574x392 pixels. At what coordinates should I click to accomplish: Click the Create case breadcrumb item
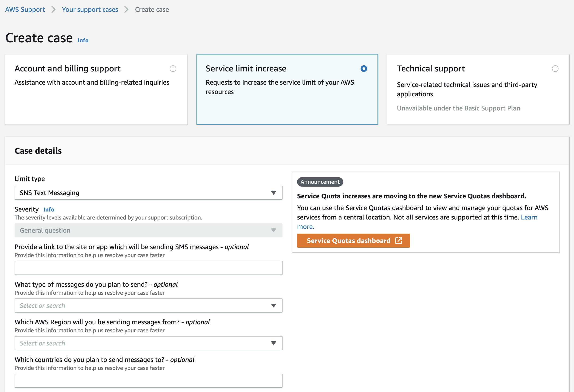[152, 9]
